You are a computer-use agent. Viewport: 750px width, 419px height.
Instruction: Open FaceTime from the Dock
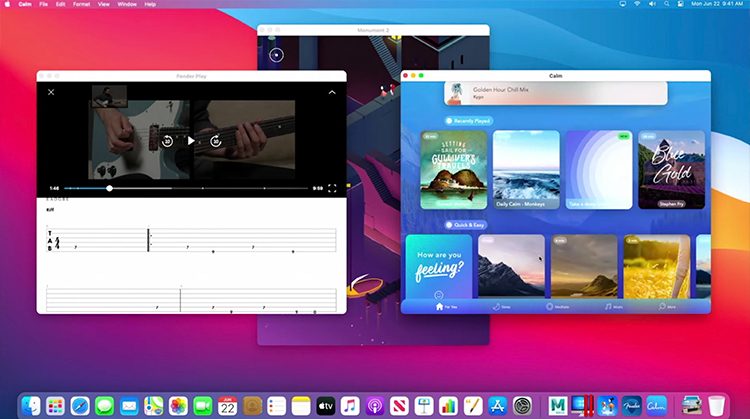(x=203, y=406)
